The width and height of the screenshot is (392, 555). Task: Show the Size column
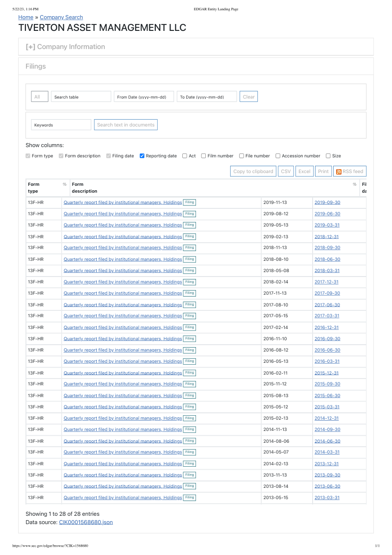(x=328, y=156)
